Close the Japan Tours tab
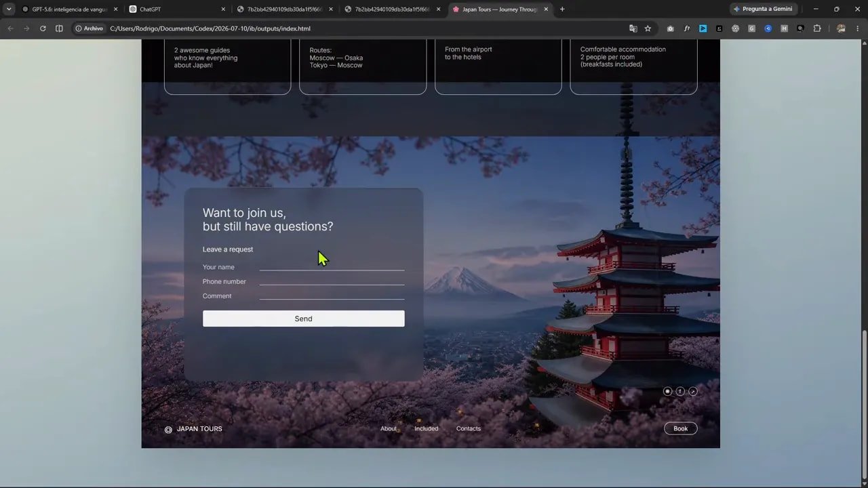The height and width of the screenshot is (488, 868). tap(546, 9)
